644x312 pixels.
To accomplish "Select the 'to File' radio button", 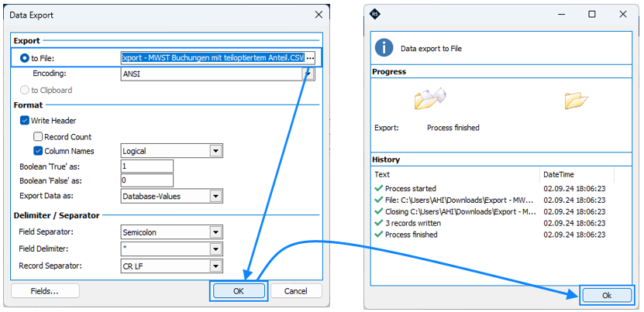I will click(25, 58).
